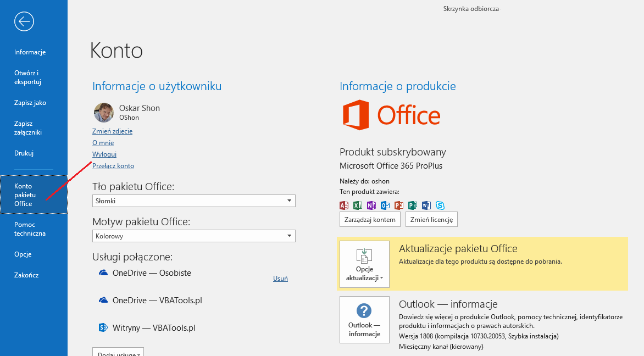Click the OneDrive VBATools.pl cloud icon
The width and height of the screenshot is (644, 356).
pyautogui.click(x=103, y=300)
